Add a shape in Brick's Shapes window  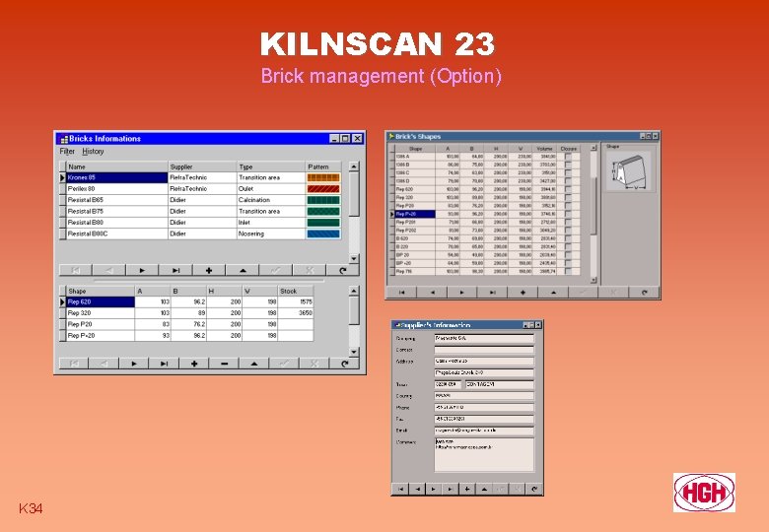[523, 293]
